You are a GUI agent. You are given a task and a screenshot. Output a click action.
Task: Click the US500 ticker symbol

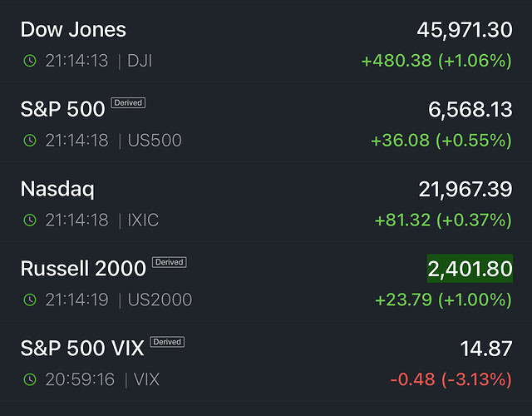[x=155, y=141]
